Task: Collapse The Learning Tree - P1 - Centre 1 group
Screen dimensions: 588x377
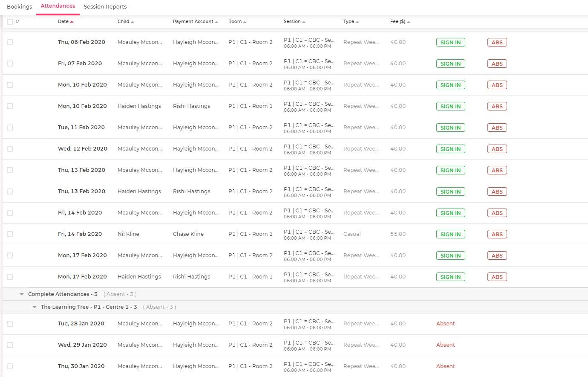Action: (x=35, y=307)
